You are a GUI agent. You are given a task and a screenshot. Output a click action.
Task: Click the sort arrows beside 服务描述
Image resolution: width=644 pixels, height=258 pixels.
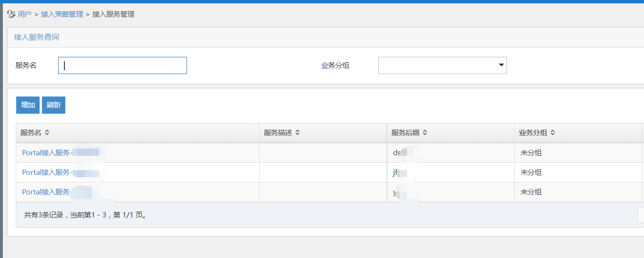click(x=297, y=133)
